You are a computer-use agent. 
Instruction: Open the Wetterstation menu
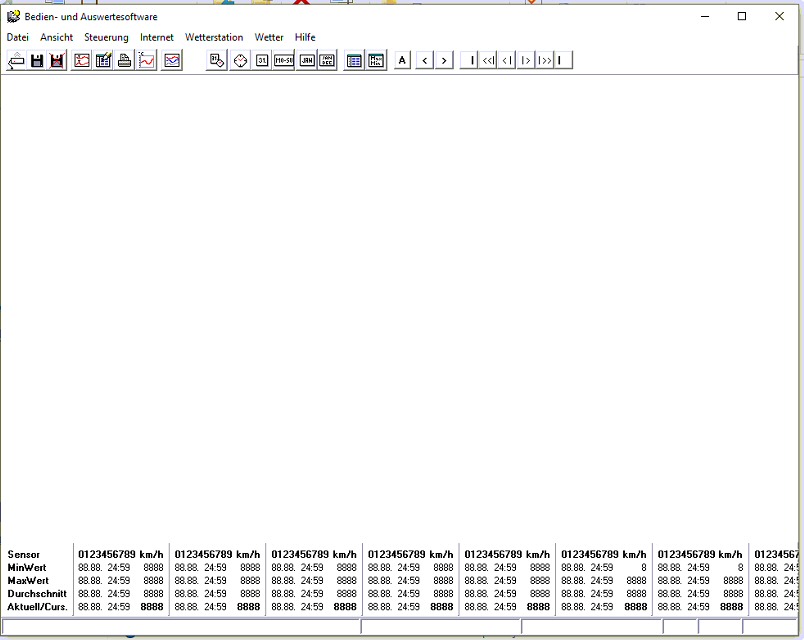[x=214, y=37]
